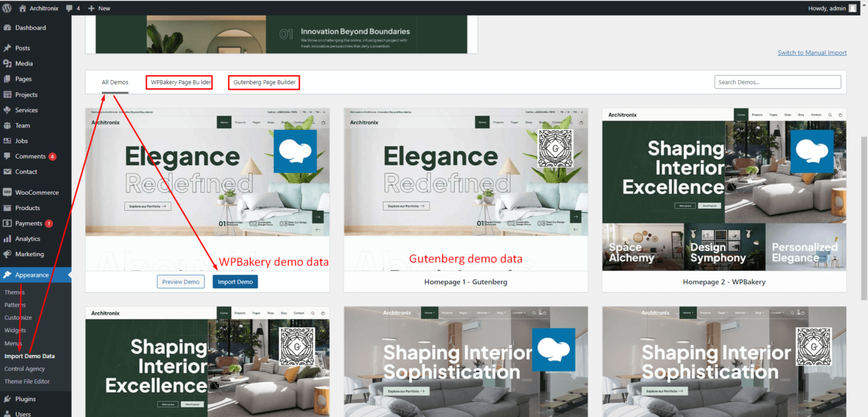Open the Architronix site home icon
Image resolution: width=868 pixels, height=417 pixels.
pyautogui.click(x=23, y=8)
